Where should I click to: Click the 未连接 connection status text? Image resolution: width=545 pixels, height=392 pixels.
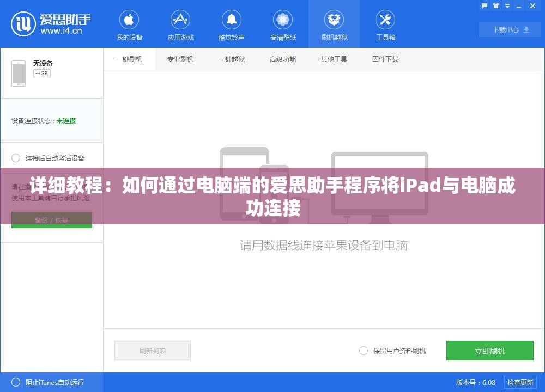pyautogui.click(x=66, y=120)
